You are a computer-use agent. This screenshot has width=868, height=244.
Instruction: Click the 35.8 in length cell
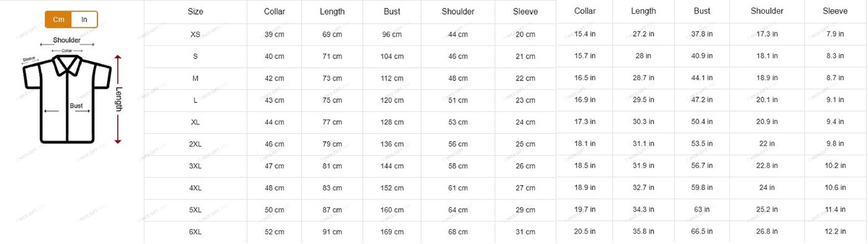coord(644,231)
